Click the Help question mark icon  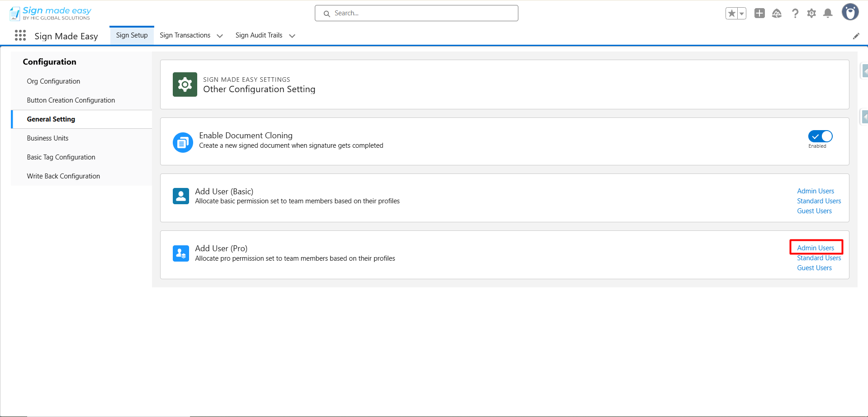[x=795, y=14]
